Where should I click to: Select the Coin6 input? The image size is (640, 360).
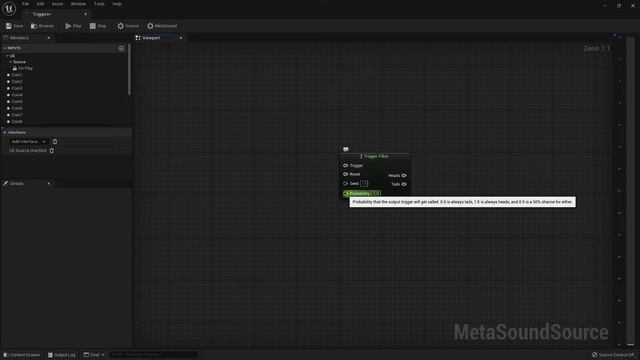point(17,108)
